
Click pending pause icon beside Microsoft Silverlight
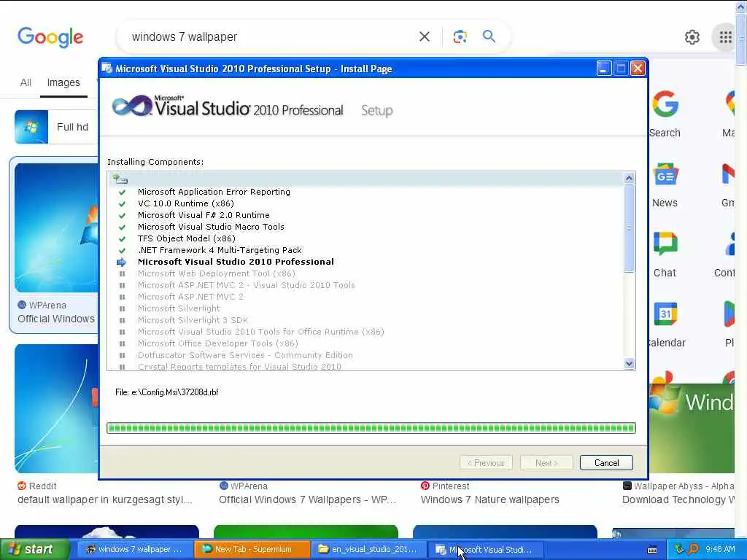[x=122, y=308]
